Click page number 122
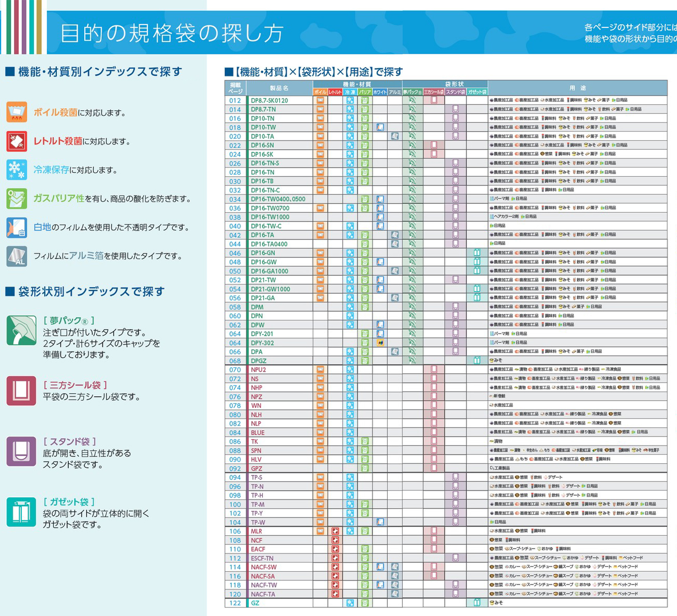Screen dimensions: 677x616 point(235,603)
